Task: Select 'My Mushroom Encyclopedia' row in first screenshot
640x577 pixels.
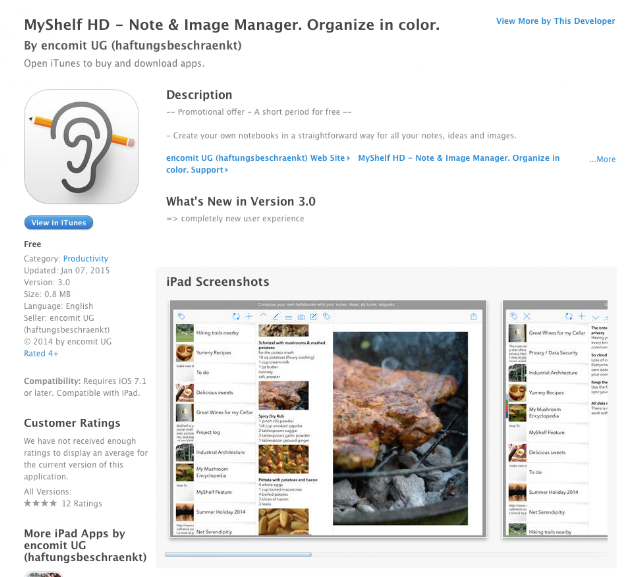Action: pos(215,472)
